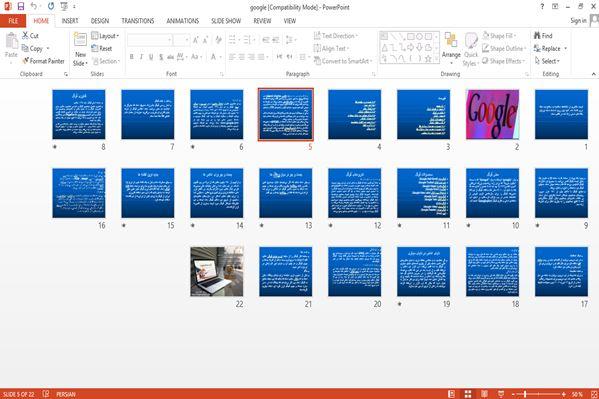Toggle Right-to-Left text direction
599x399 pixels.
(x=290, y=57)
